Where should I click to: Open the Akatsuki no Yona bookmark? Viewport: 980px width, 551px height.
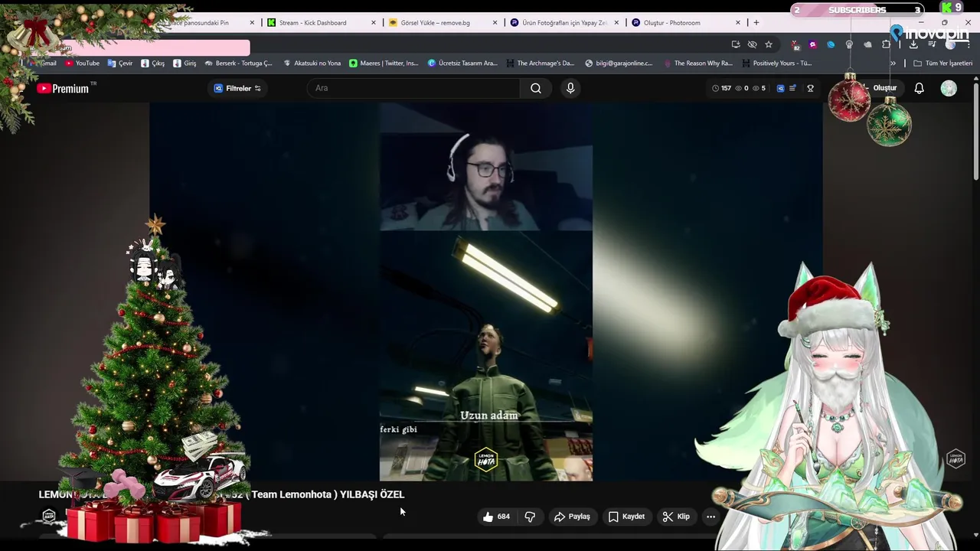coord(312,64)
